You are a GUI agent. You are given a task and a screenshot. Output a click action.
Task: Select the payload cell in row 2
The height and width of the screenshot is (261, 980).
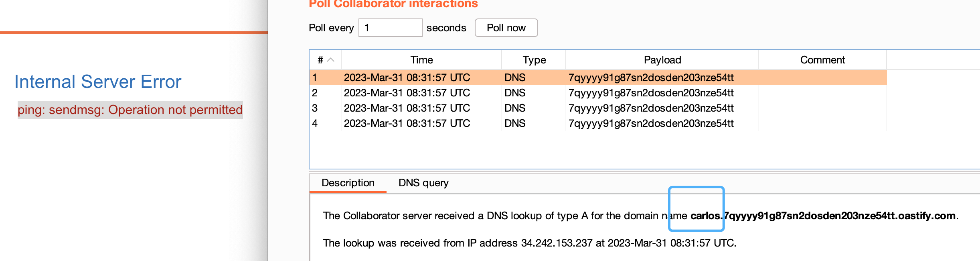pyautogui.click(x=651, y=93)
